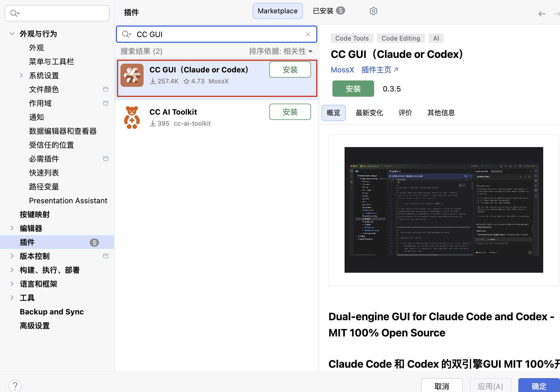560x392 pixels.
Task: Open the 排序依据: 相关性 sort dropdown
Action: [x=281, y=51]
